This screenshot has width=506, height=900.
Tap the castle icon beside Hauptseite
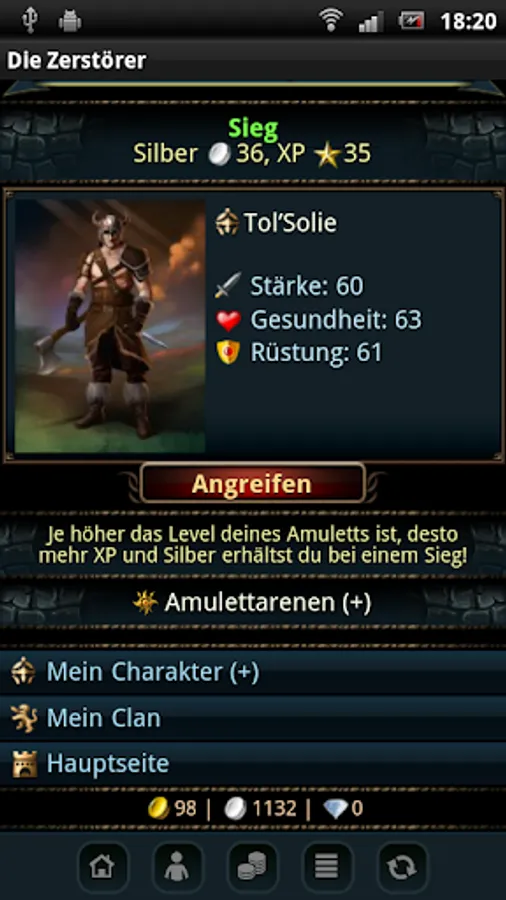25,764
